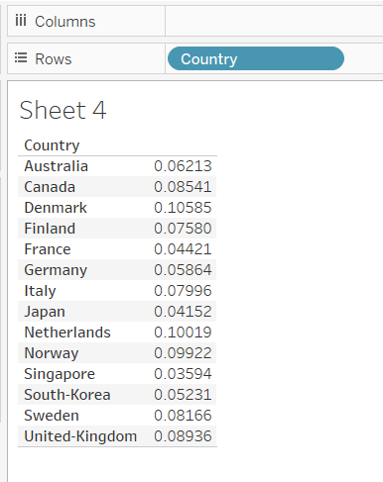Select the Japan row label
Screen dimensions: 383x482
tap(44, 312)
